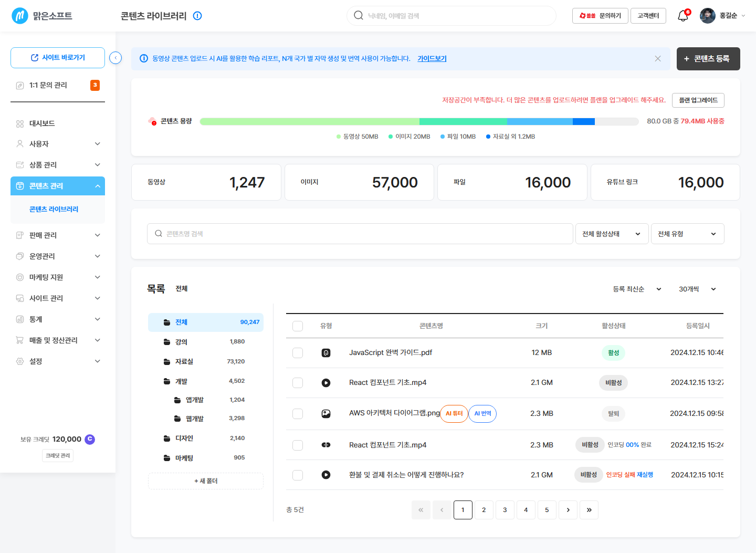Expand the 사용자 menu chevron
The image size is (756, 553).
[98, 144]
